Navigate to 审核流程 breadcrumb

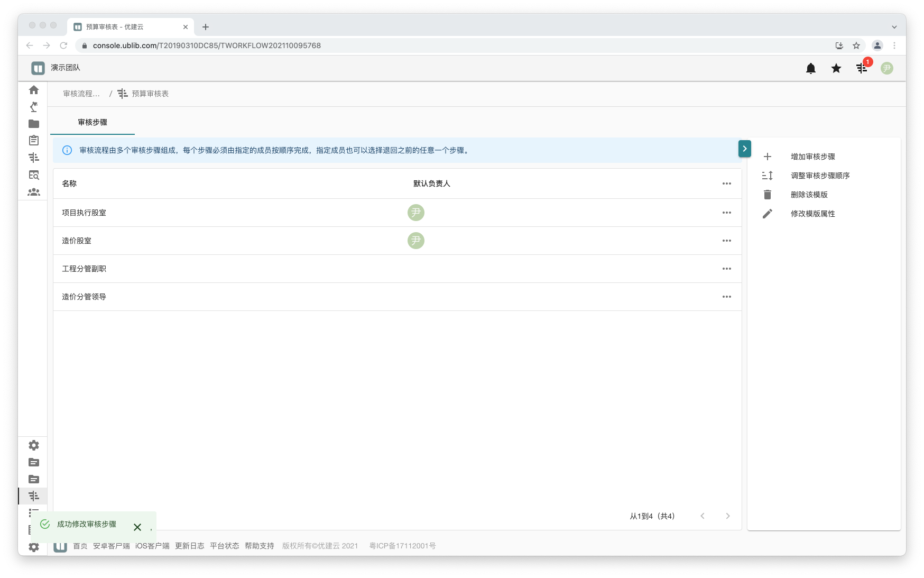[81, 94]
